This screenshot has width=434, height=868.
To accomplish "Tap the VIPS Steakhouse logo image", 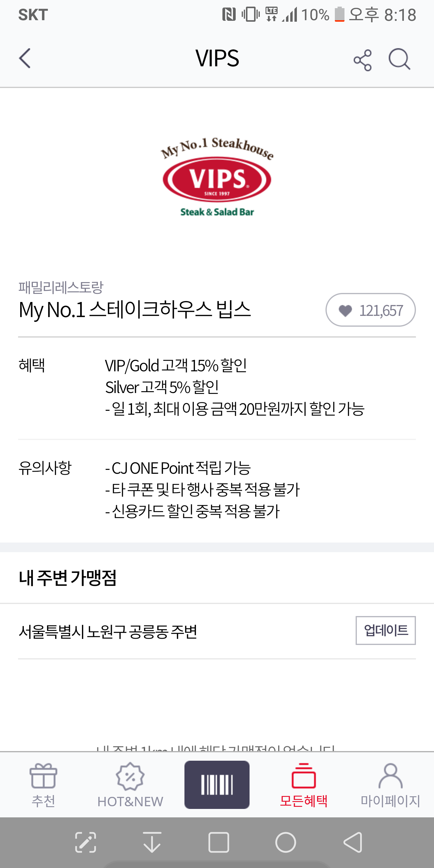I will 217,177.
